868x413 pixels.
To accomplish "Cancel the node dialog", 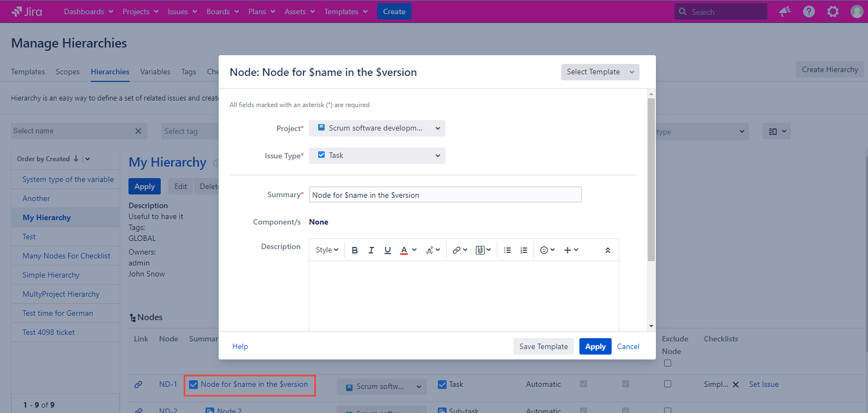I will pos(628,346).
